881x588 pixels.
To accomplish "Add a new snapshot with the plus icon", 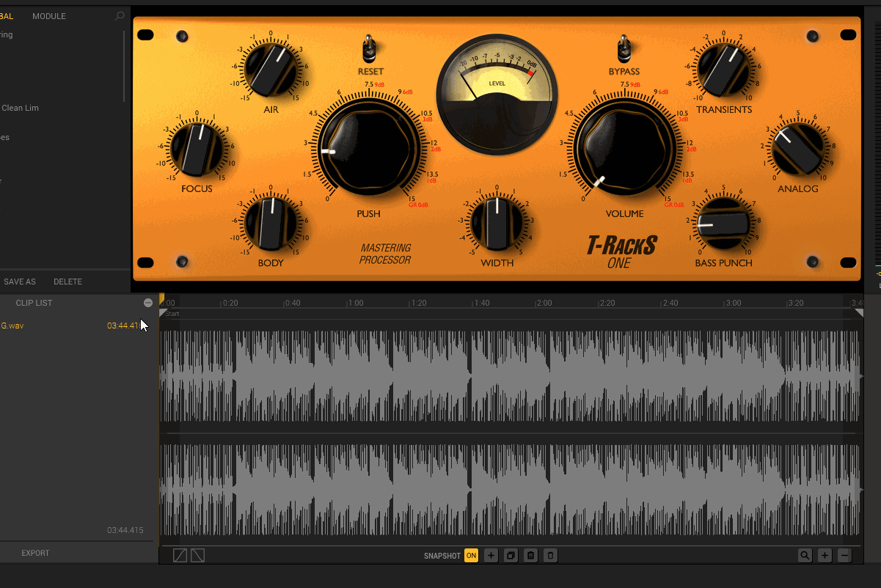I will tap(491, 556).
